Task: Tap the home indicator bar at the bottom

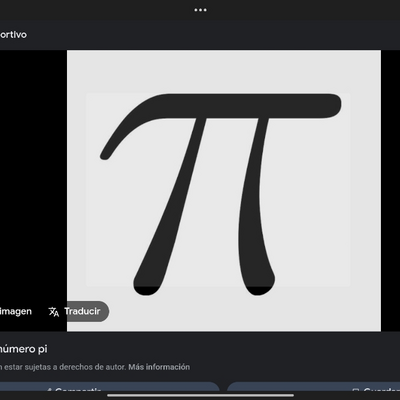Action: coord(200,396)
